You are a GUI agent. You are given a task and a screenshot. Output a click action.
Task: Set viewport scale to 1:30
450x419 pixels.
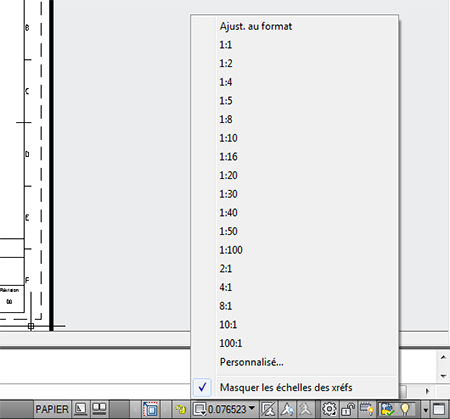[295, 194]
